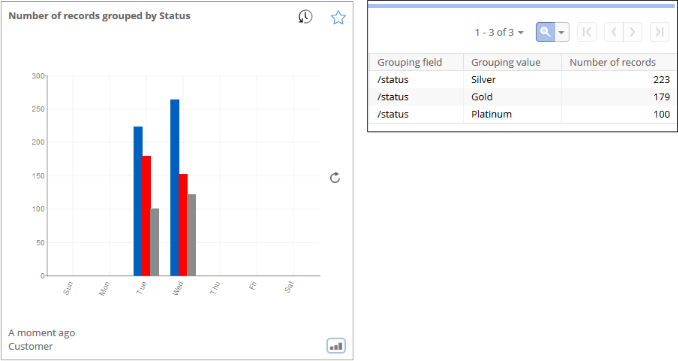
Task: Go to previous page of results
Action: (614, 32)
